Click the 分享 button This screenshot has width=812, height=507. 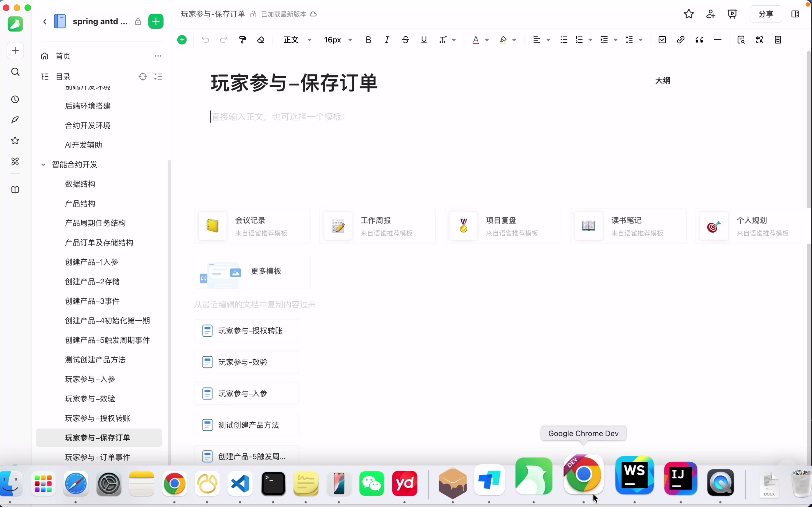pyautogui.click(x=766, y=14)
